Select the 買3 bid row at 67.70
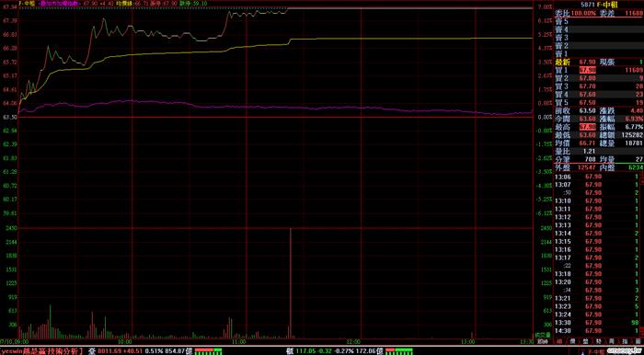This screenshot has width=644, height=355. pos(598,86)
